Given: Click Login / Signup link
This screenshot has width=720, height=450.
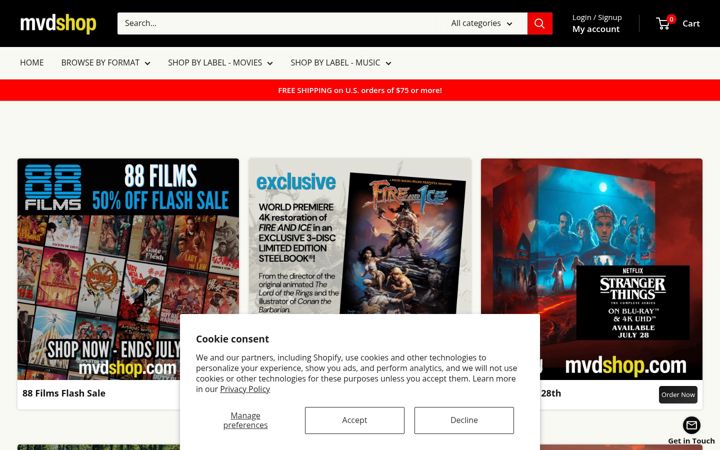Looking at the screenshot, I should click(596, 17).
